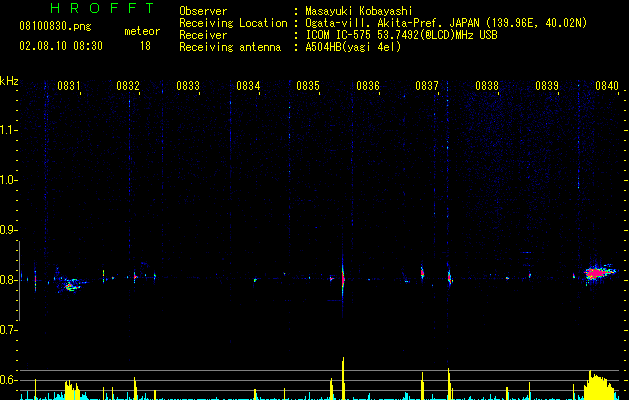This screenshot has height=400, width=629.
Task: Click the 1.0 kHz axis tick
Action: click(9, 180)
